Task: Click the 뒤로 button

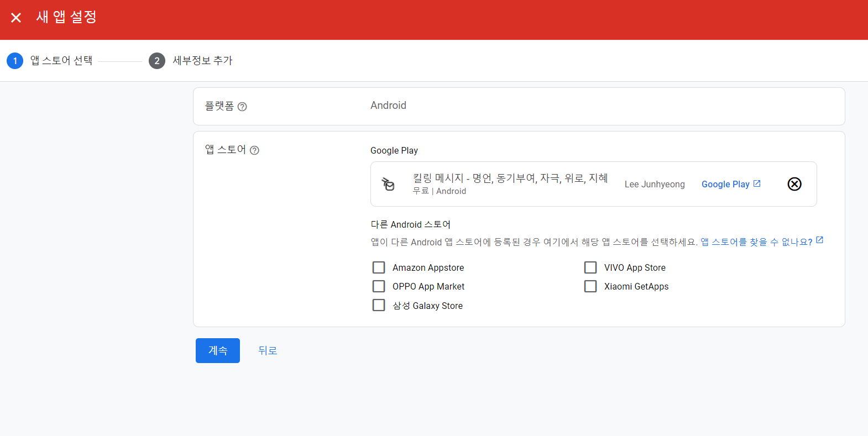Action: pyautogui.click(x=268, y=350)
